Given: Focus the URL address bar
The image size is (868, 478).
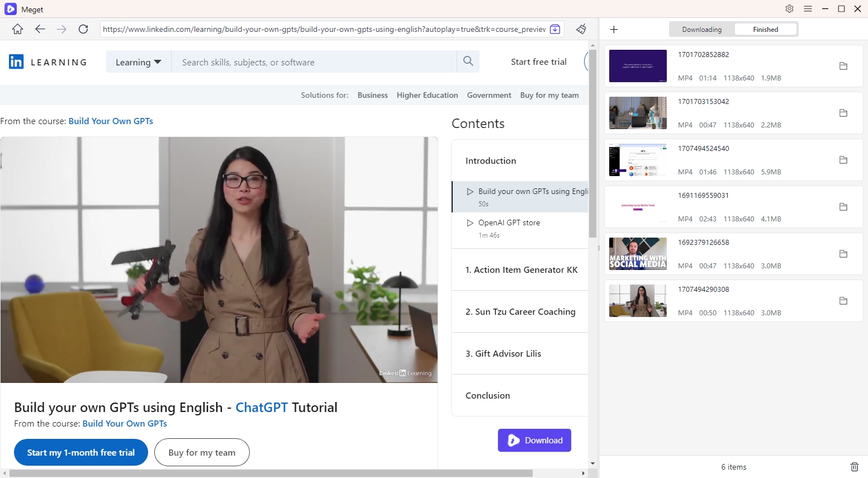Looking at the screenshot, I should [x=324, y=29].
